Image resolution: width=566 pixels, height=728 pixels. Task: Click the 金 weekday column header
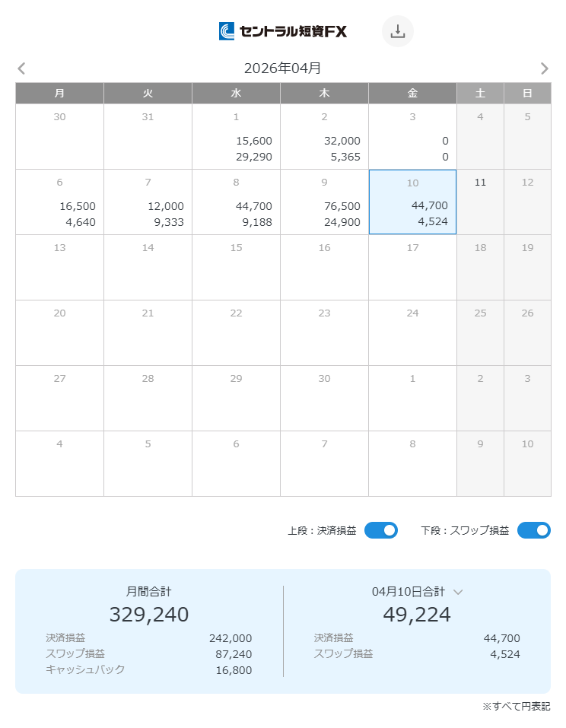(412, 94)
